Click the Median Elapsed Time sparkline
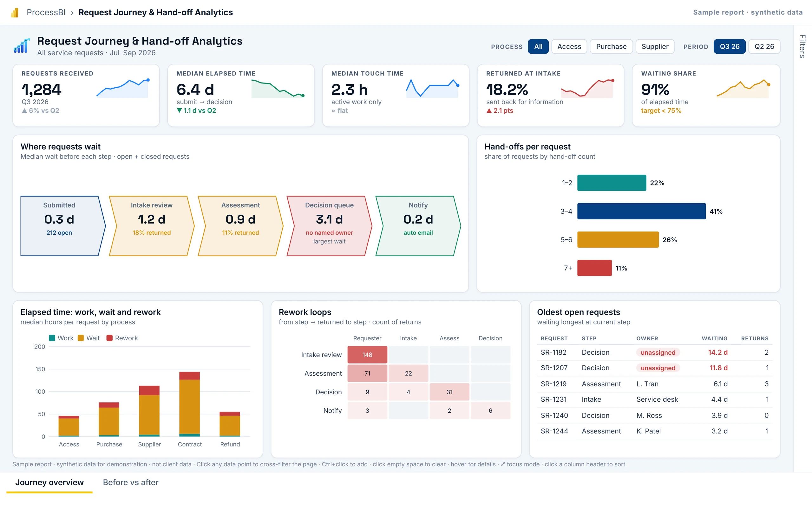Viewport: 812px width, 508px height. [278, 88]
